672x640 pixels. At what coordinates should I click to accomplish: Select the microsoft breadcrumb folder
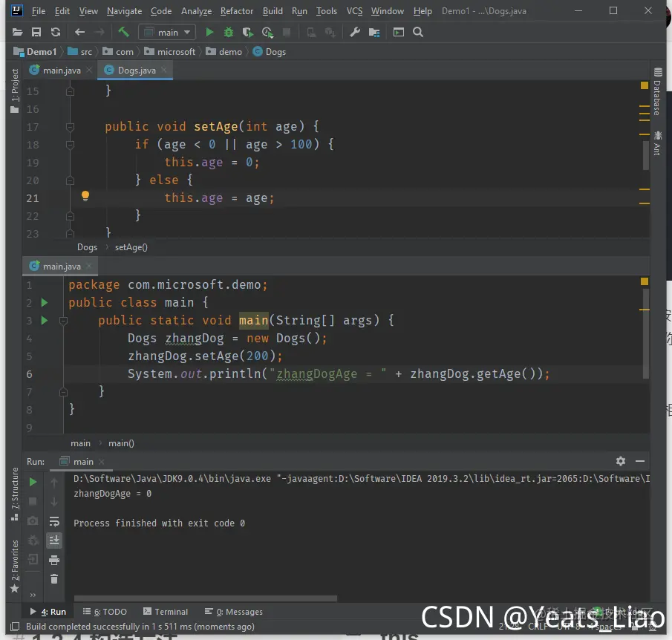[x=170, y=52]
